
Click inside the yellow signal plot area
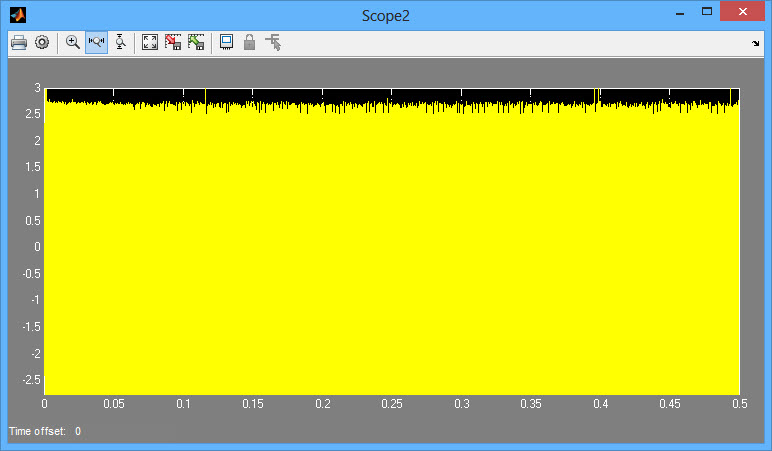[392, 250]
